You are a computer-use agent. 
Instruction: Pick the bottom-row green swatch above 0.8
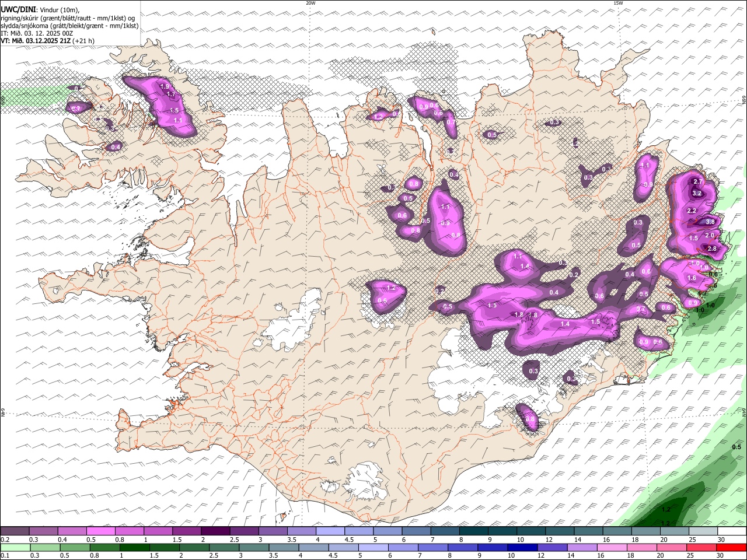[105, 548]
